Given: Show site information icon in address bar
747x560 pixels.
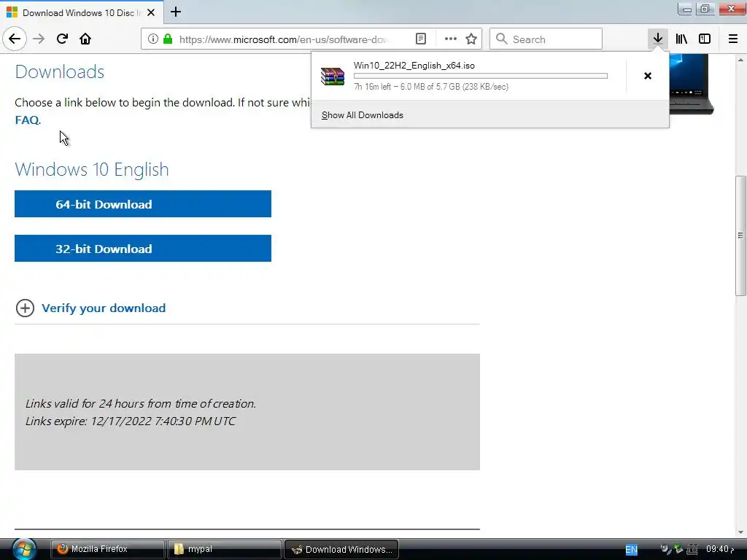Looking at the screenshot, I should 153,39.
